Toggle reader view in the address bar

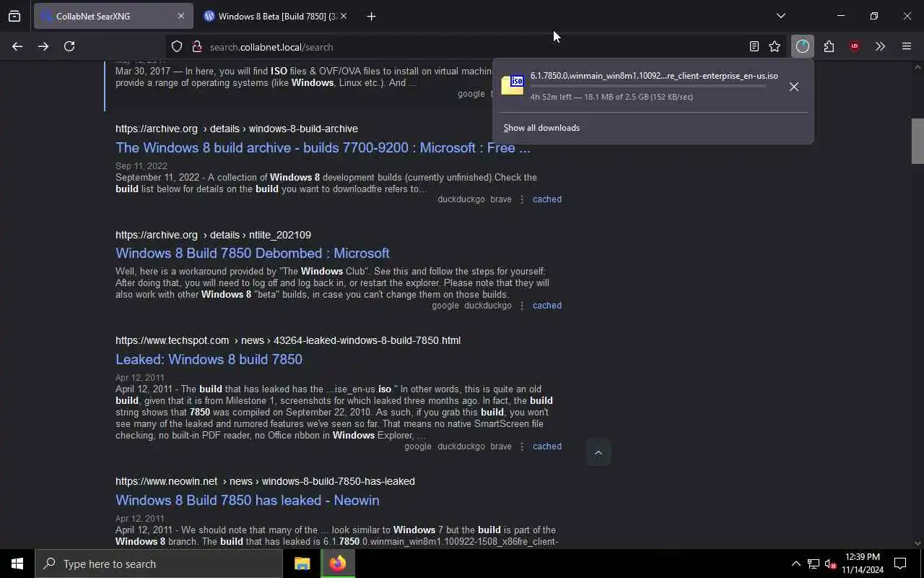[x=754, y=46]
